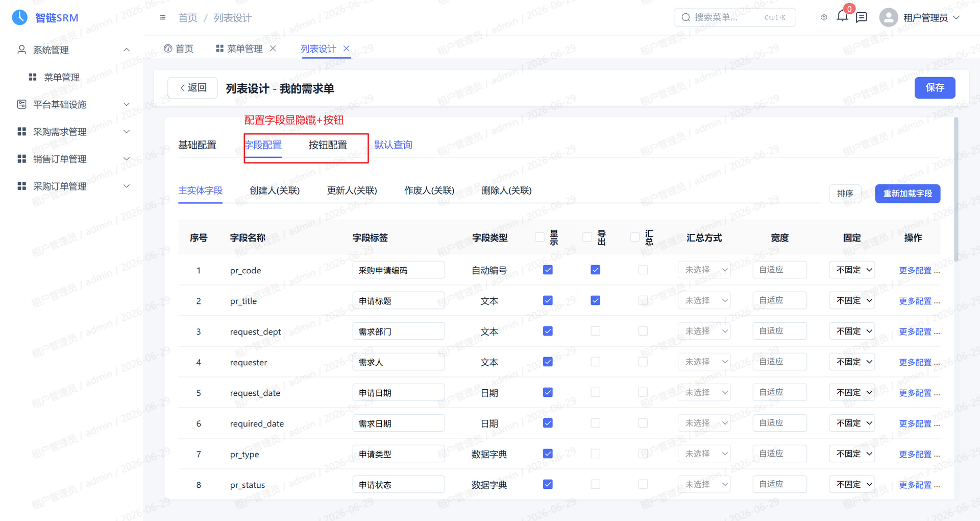This screenshot has width=980, height=521.
Task: Check 汇总 checkbox for pr_title row
Action: point(643,300)
